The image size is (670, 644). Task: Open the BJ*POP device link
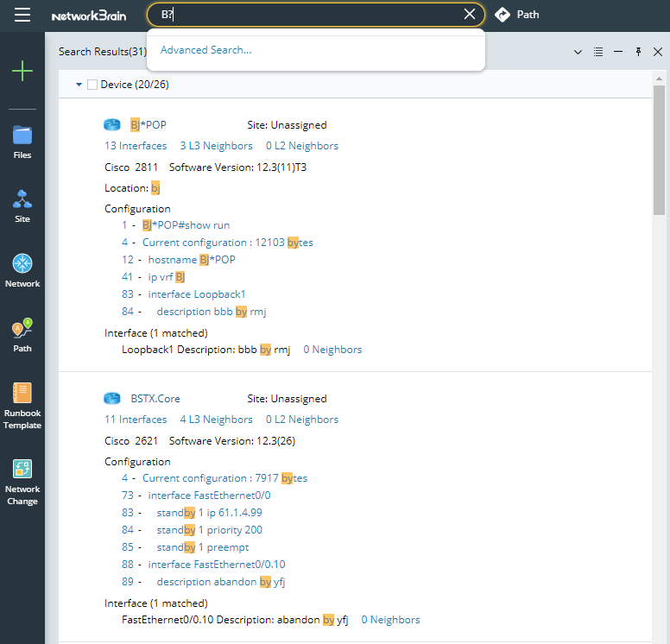click(149, 125)
